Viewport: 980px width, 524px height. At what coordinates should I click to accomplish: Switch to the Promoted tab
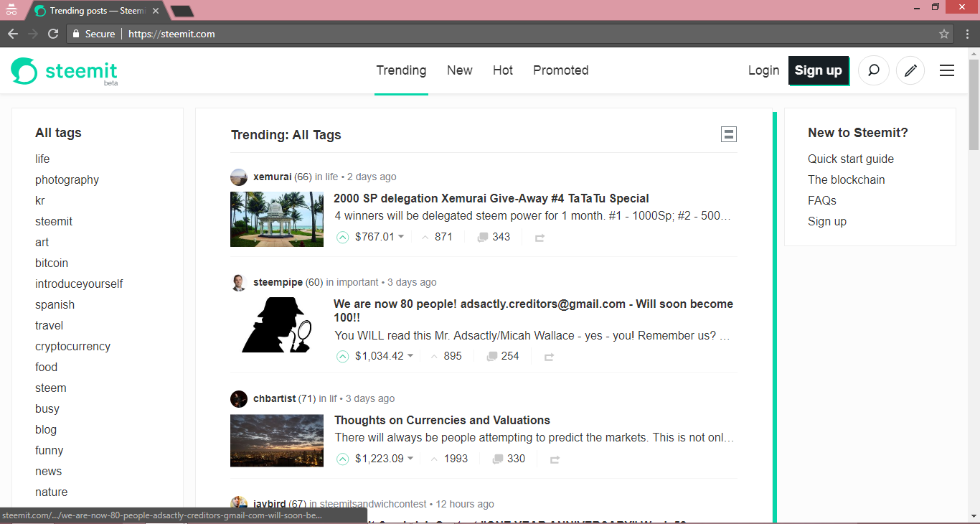[x=561, y=70]
